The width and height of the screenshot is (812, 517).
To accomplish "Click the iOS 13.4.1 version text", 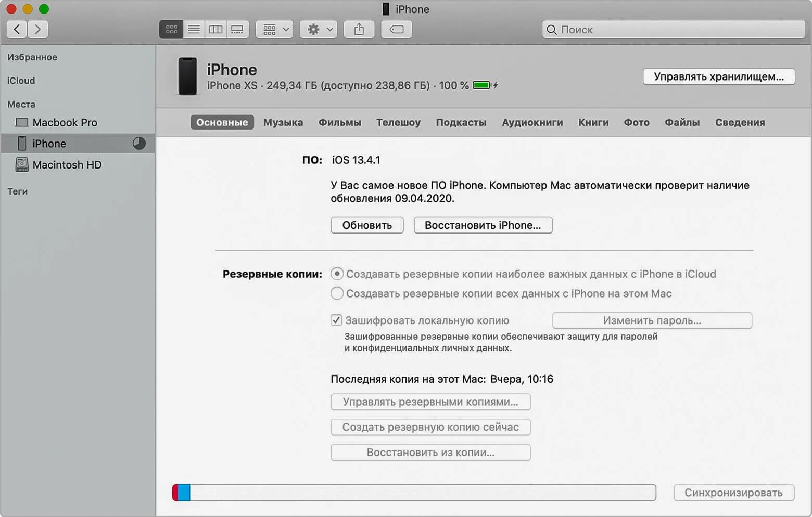I will [x=357, y=160].
